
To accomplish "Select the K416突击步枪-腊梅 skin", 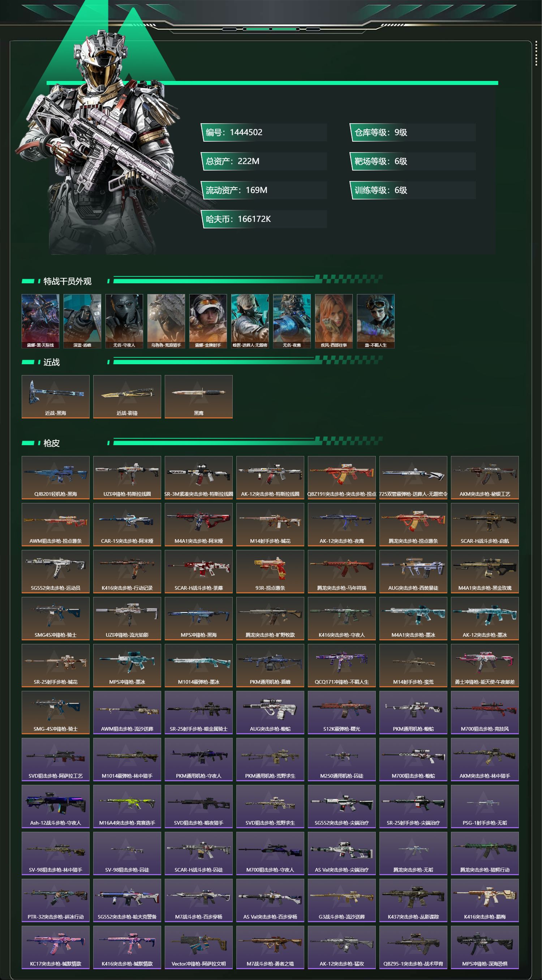I will click(485, 901).
